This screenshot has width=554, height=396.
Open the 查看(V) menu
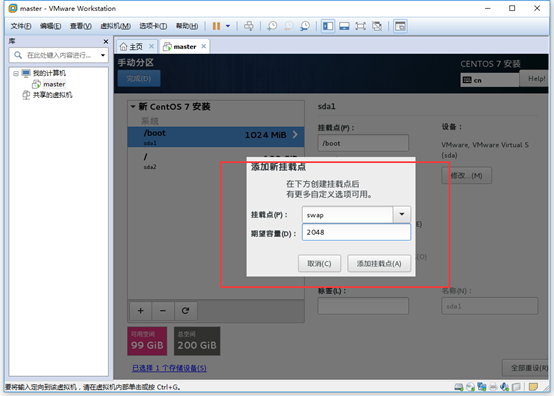click(x=81, y=26)
